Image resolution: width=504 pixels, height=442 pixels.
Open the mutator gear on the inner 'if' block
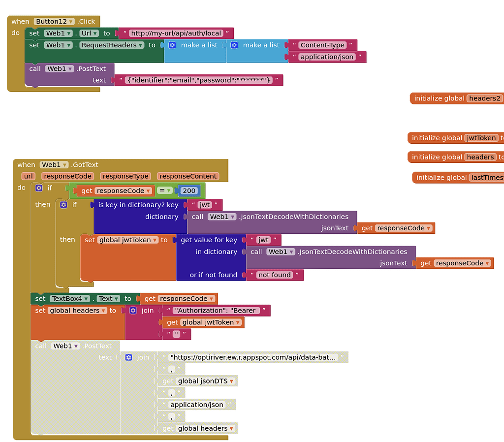pos(63,205)
